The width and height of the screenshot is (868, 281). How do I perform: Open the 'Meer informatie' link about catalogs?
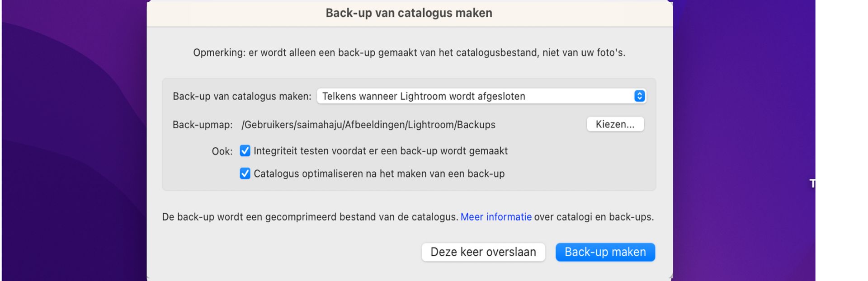click(495, 216)
